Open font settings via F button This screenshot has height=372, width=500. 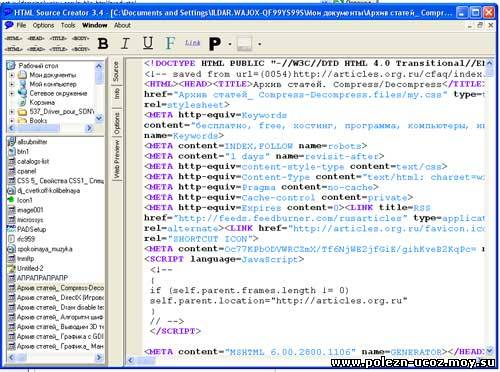point(170,43)
